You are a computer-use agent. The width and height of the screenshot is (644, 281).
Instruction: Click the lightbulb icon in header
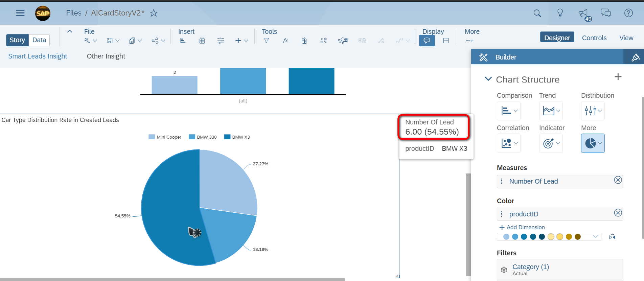click(560, 13)
